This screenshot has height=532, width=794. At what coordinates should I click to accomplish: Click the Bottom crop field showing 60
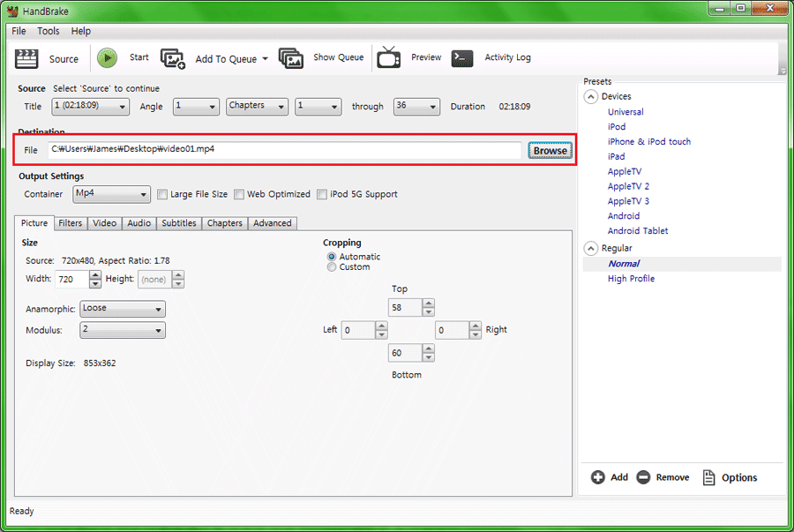[x=405, y=353]
